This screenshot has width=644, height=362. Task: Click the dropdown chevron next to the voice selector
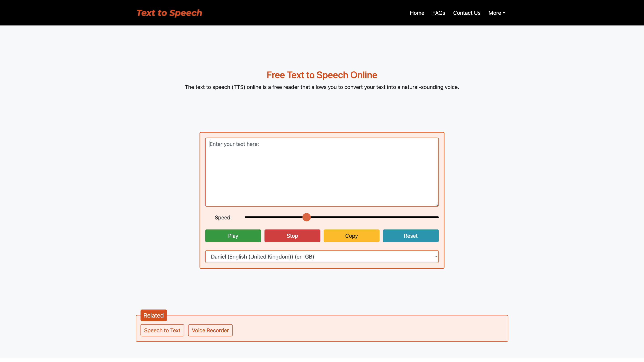(x=436, y=257)
